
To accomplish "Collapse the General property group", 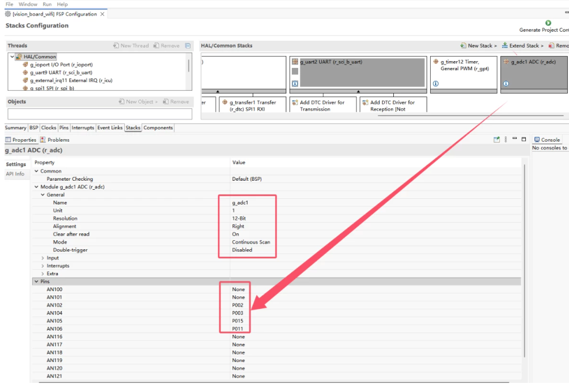I will tap(43, 195).
